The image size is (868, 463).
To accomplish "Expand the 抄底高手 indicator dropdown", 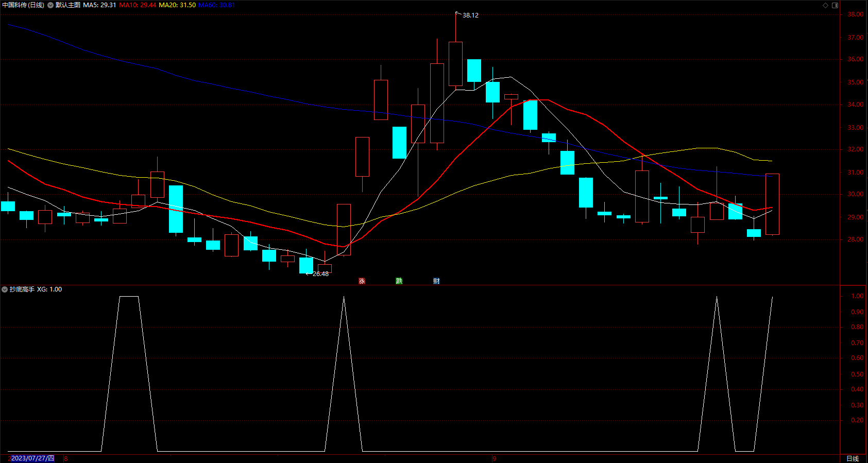I will (x=5, y=289).
